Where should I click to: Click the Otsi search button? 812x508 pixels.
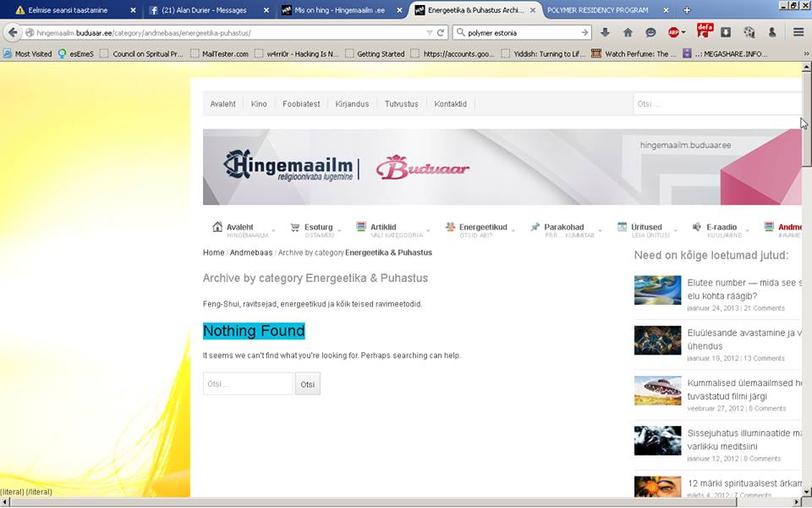308,384
